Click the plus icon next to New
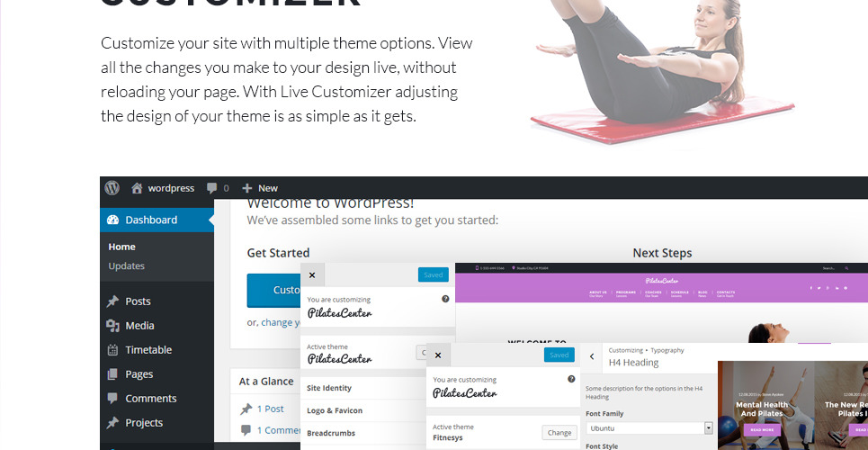868x450 pixels. 246,188
